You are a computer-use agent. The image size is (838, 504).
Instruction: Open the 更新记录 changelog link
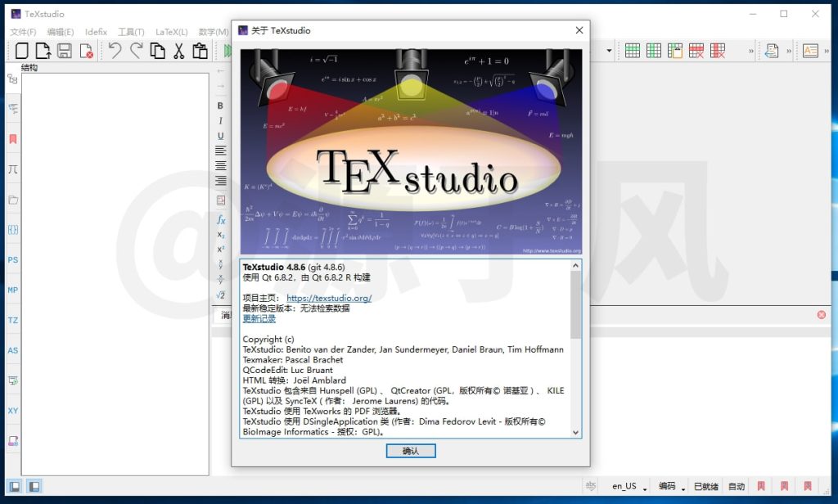[x=259, y=318]
